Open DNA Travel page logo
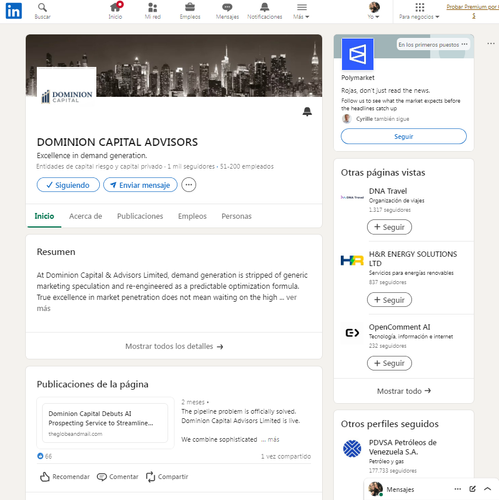This screenshot has width=499, height=500. click(x=352, y=197)
